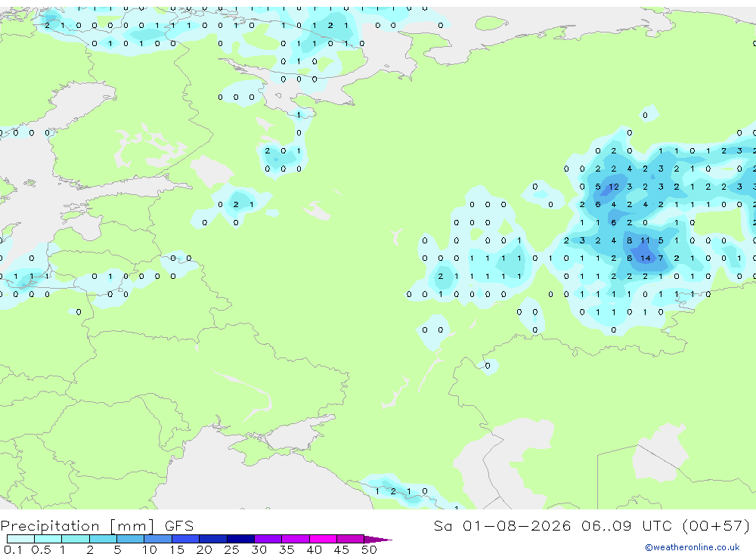Click the 25–30 mm legend color swatch

tap(240, 539)
